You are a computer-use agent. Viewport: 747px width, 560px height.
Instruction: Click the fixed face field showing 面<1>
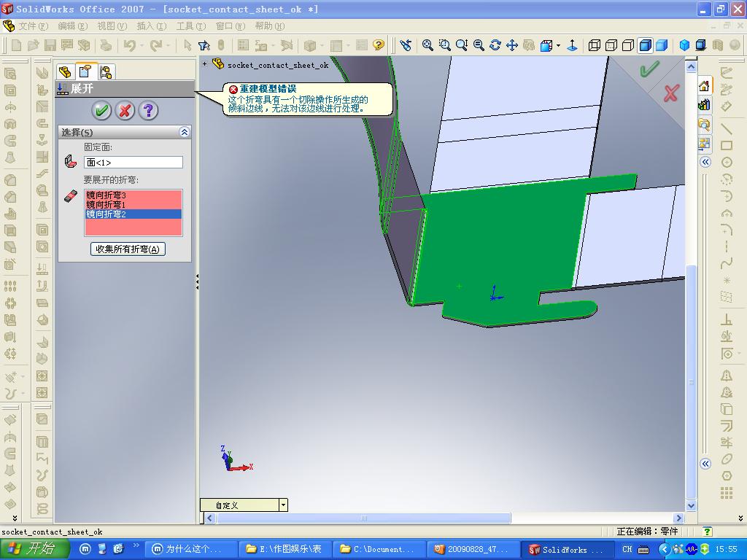133,163
